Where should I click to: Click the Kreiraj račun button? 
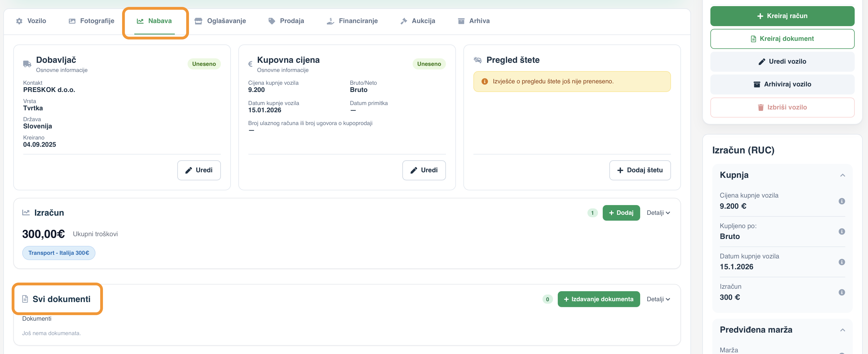pos(782,16)
